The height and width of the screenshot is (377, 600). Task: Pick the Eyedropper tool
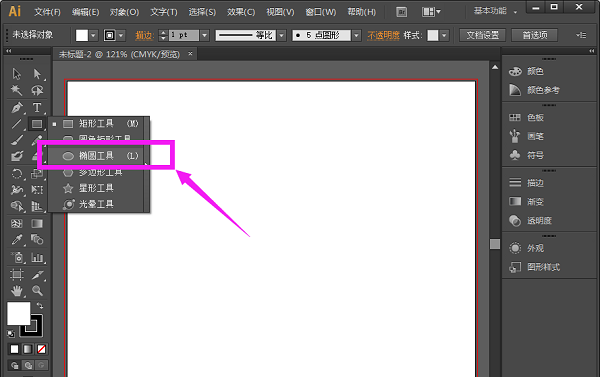(x=16, y=240)
